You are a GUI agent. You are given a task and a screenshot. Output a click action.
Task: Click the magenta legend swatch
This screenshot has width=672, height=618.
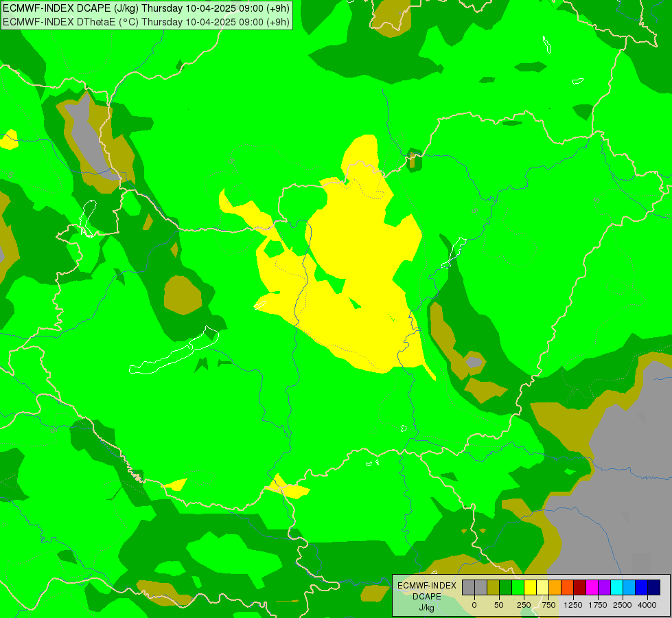[592, 588]
